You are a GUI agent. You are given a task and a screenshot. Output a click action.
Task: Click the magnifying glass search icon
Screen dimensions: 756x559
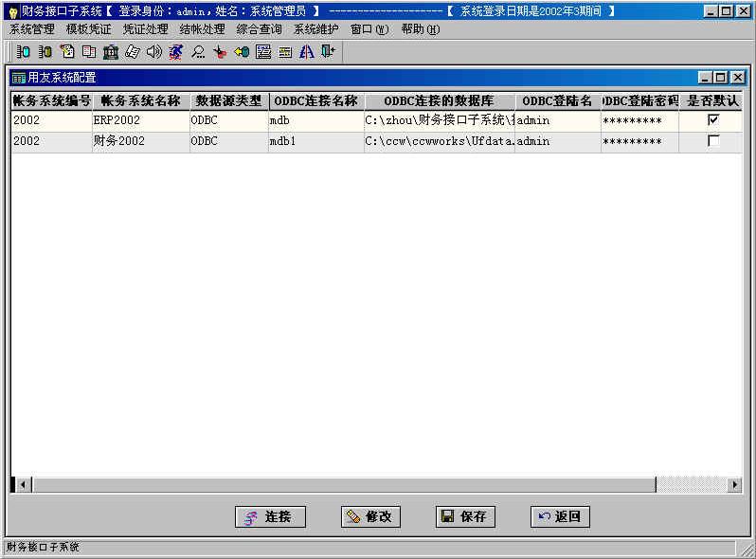coord(198,52)
